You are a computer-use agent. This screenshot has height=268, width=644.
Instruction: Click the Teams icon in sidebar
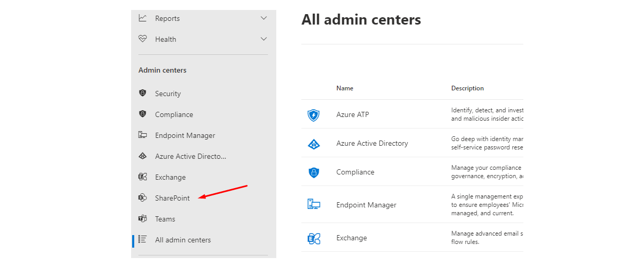[x=143, y=219]
